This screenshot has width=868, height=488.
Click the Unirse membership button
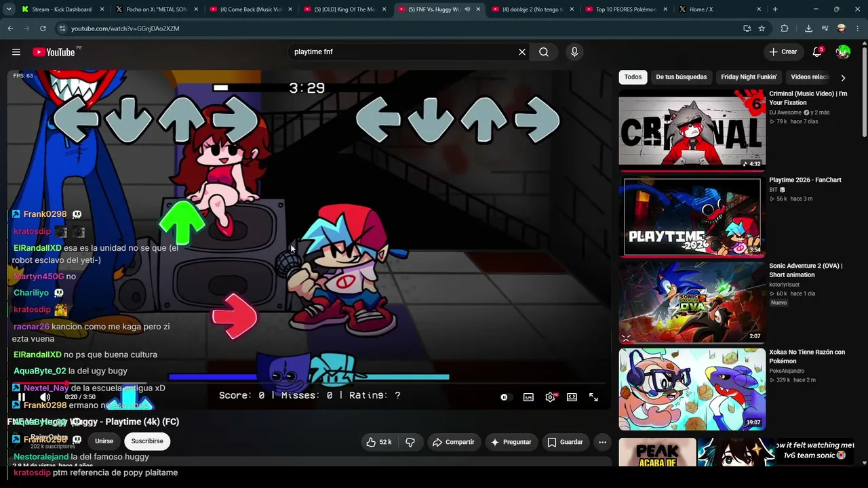(104, 441)
